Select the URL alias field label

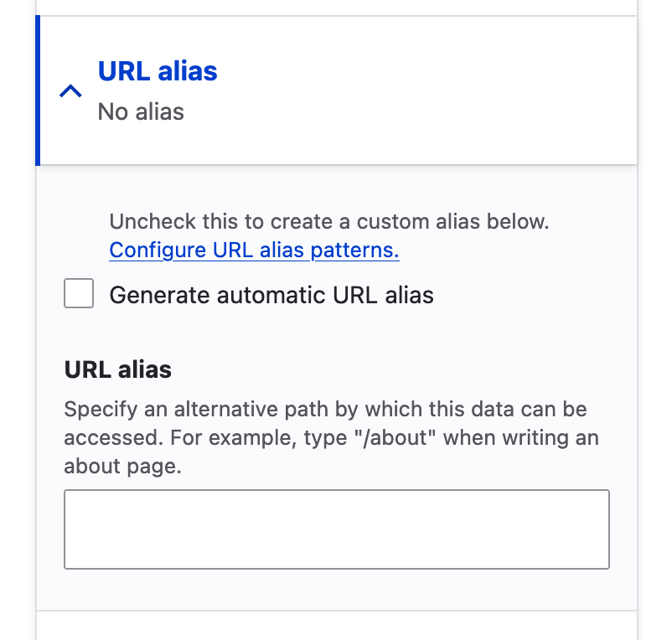click(x=117, y=369)
